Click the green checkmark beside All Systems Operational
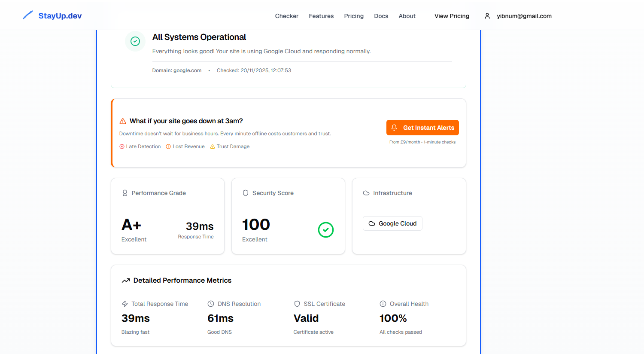Viewport: 644px width, 354px height. pyautogui.click(x=135, y=41)
